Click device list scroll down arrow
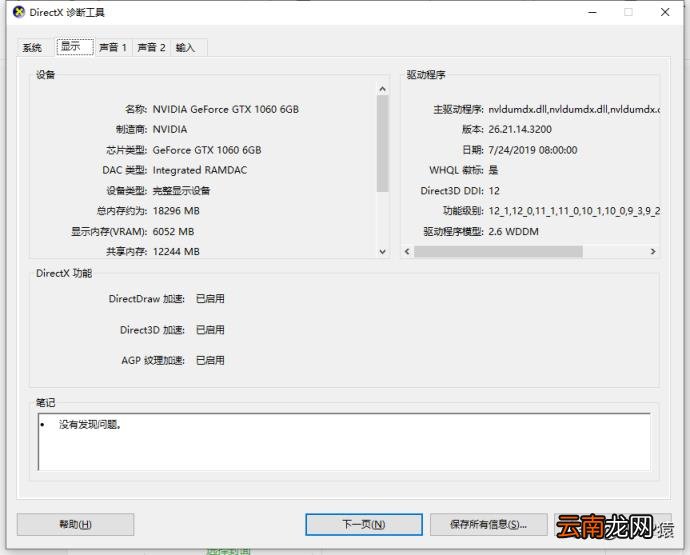690x555 pixels. coord(382,251)
